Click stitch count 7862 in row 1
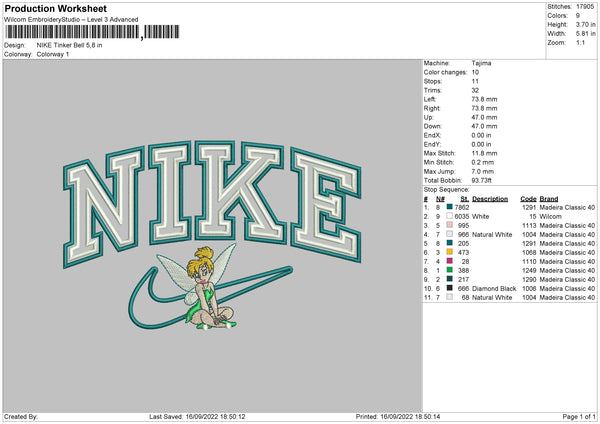 click(462, 207)
